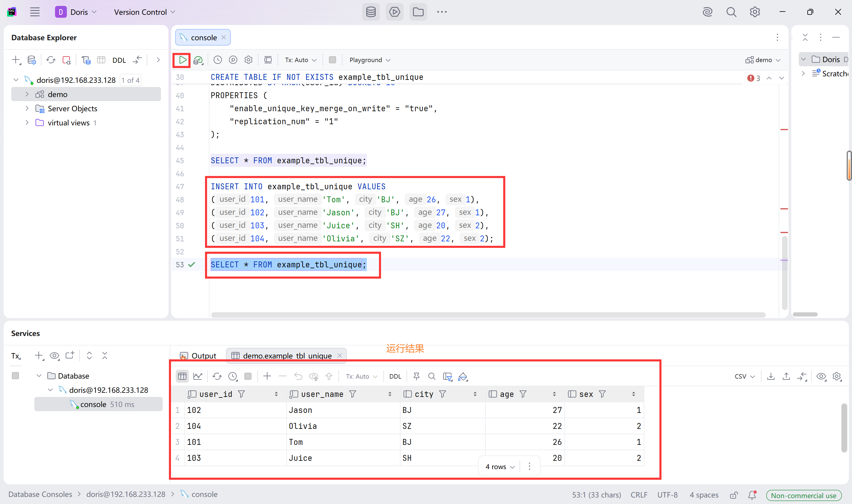
Task: Show chart view for query results
Action: (198, 376)
